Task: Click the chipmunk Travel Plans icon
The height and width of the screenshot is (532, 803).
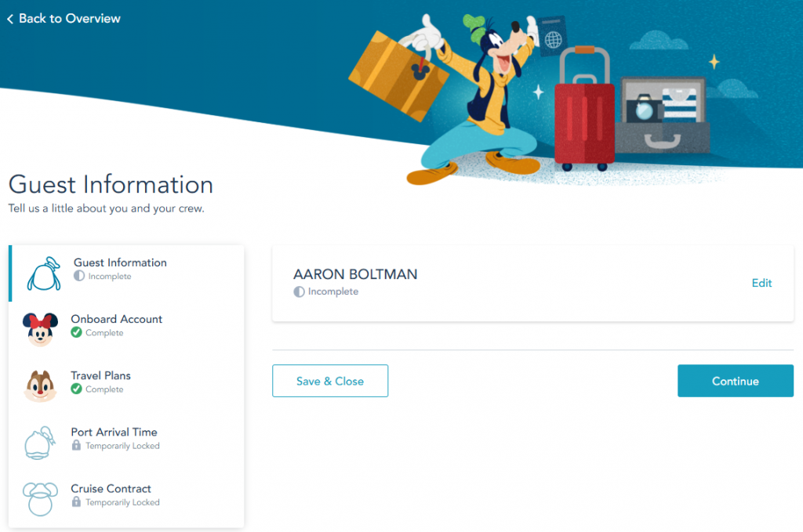Action: pos(40,385)
